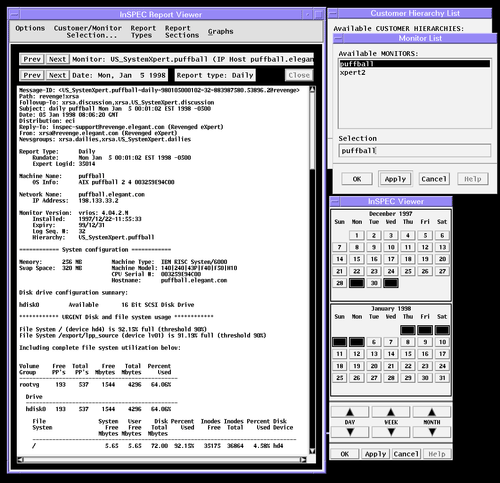The image size is (500, 483).
Task: Select January 19 in calendar
Action: click(357, 366)
